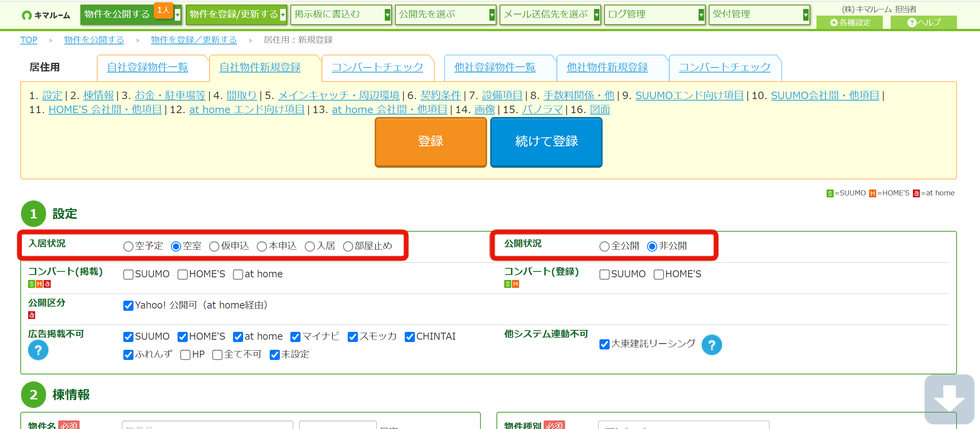Click help icon beside 大東建託リーシング
The width and height of the screenshot is (980, 429).
pyautogui.click(x=711, y=345)
